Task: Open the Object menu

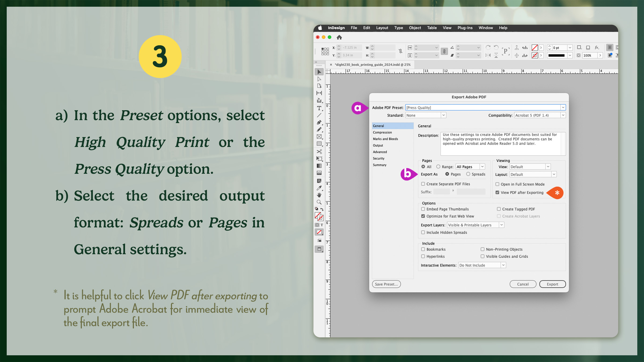Action: point(415,28)
